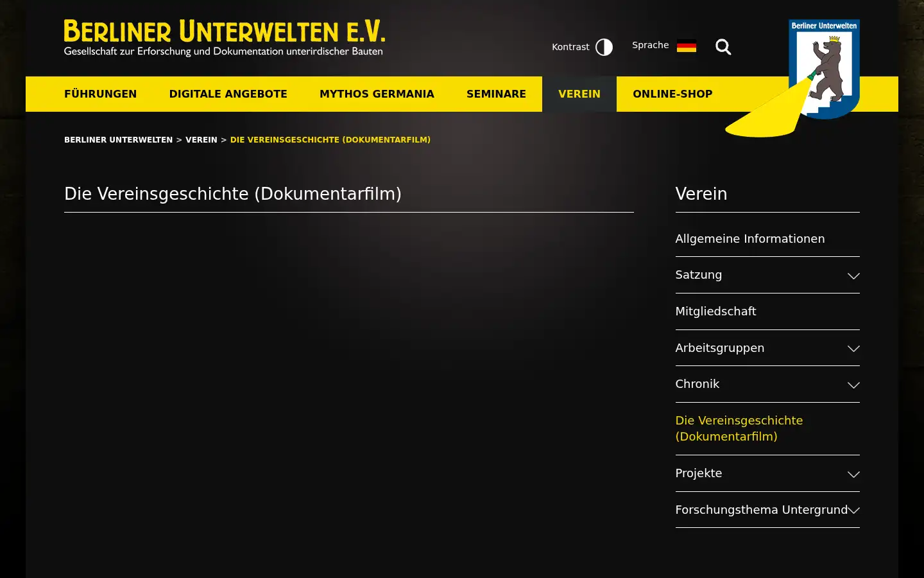Click Verein breadcrumb link

(201, 139)
